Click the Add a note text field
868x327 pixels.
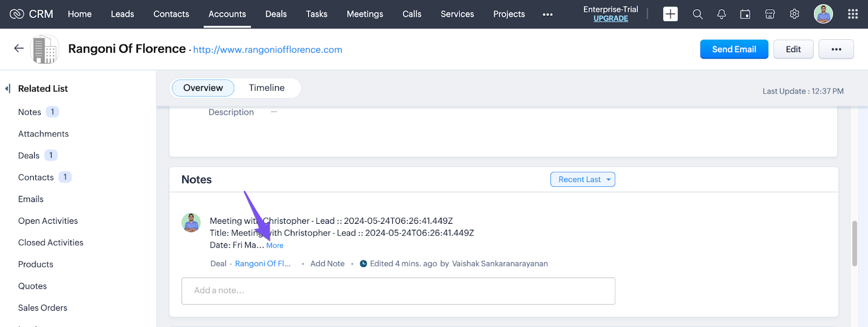398,291
